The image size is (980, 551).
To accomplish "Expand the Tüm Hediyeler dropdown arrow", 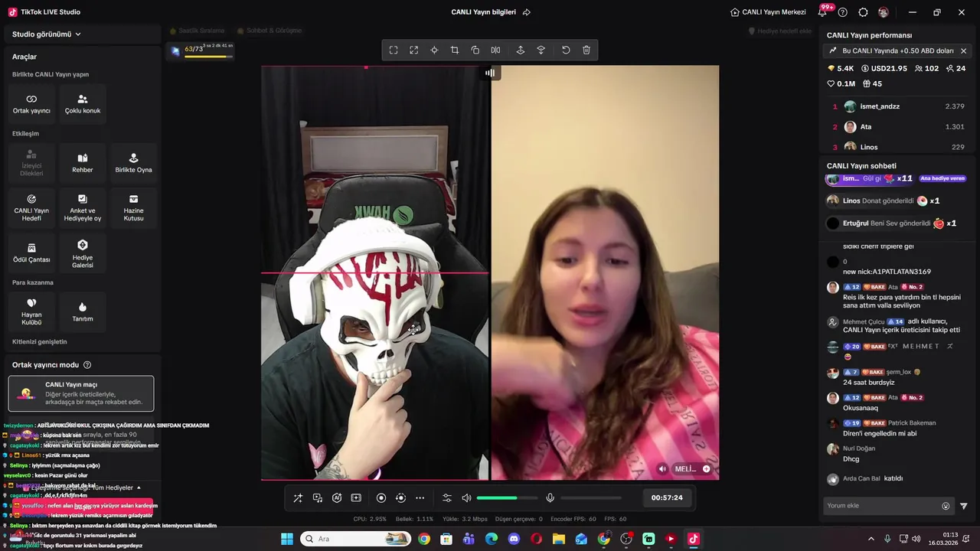I will [x=139, y=487].
